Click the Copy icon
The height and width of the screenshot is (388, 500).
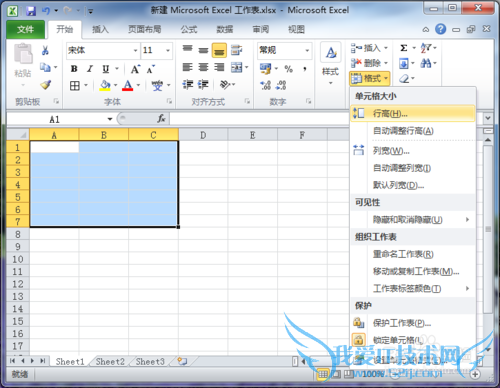click(45, 67)
